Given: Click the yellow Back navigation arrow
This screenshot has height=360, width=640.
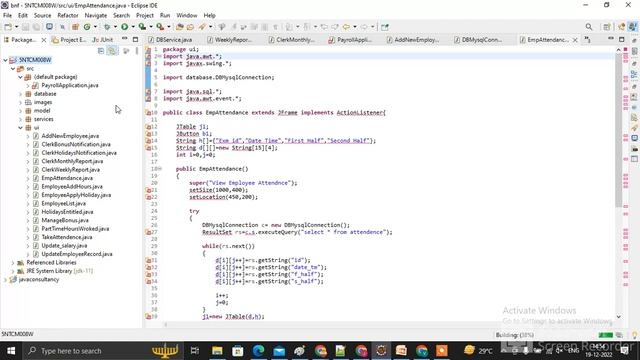Looking at the screenshot, I should pyautogui.click(x=346, y=27).
